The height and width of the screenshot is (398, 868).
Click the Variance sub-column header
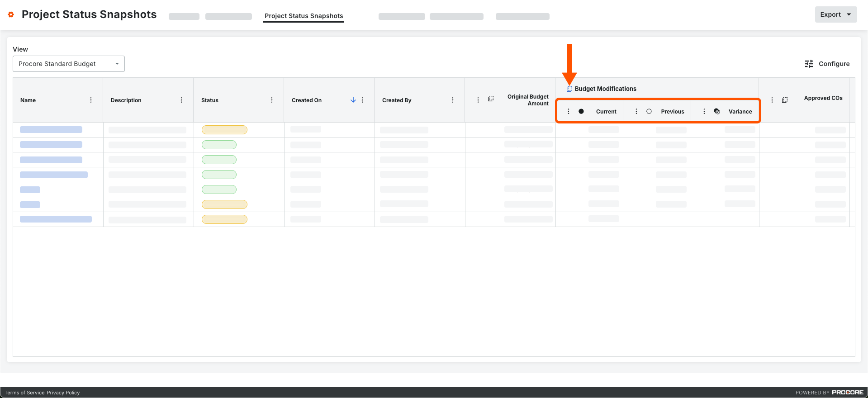(740, 112)
